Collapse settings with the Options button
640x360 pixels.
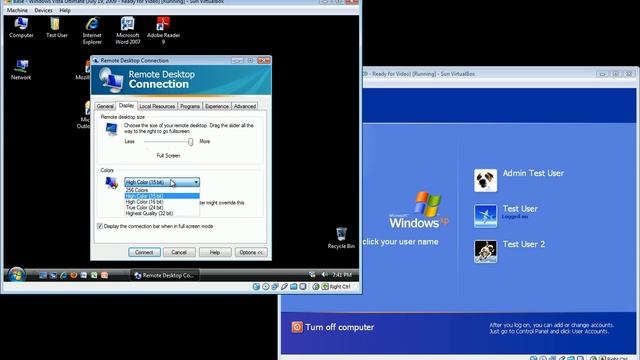[x=251, y=252]
